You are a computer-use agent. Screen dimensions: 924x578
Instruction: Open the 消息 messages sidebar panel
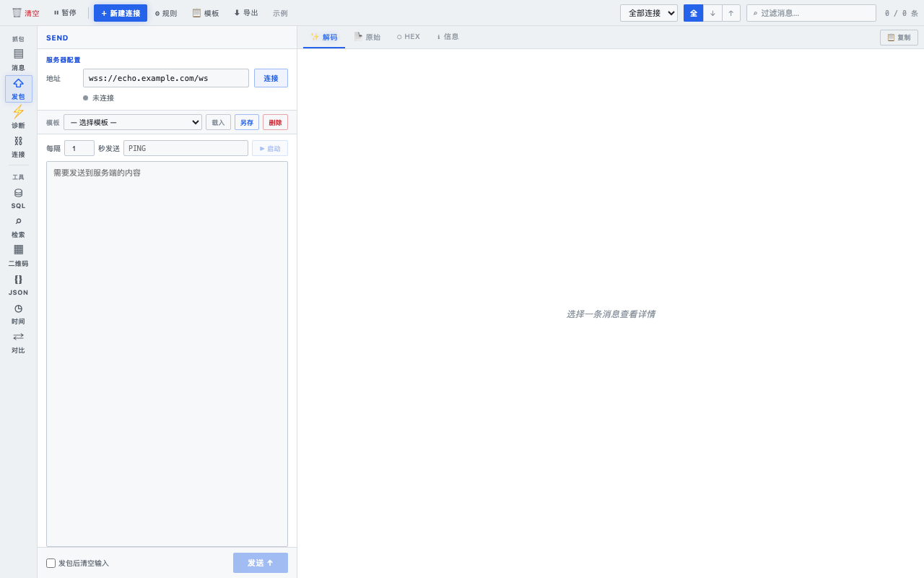click(18, 59)
